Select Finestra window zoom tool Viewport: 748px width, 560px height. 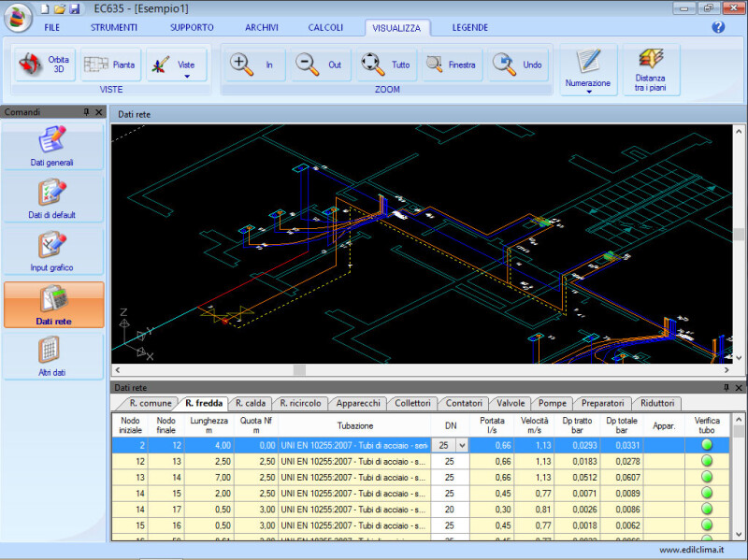[x=453, y=65]
